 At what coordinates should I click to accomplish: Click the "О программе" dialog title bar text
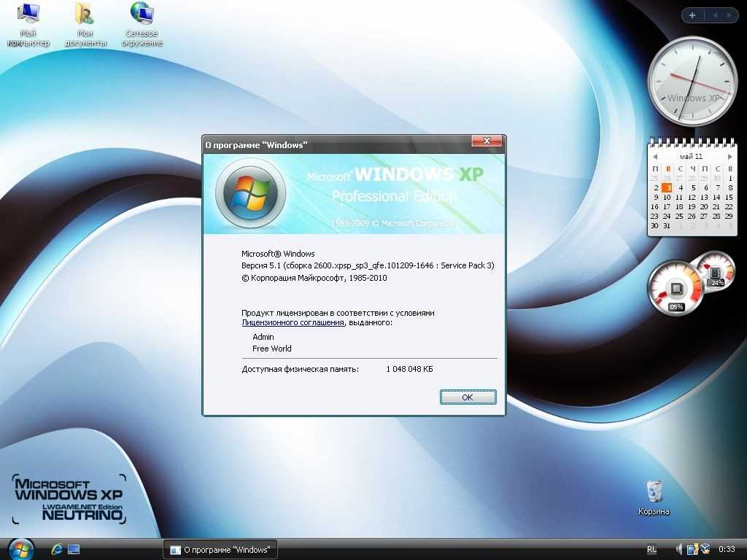coord(256,145)
